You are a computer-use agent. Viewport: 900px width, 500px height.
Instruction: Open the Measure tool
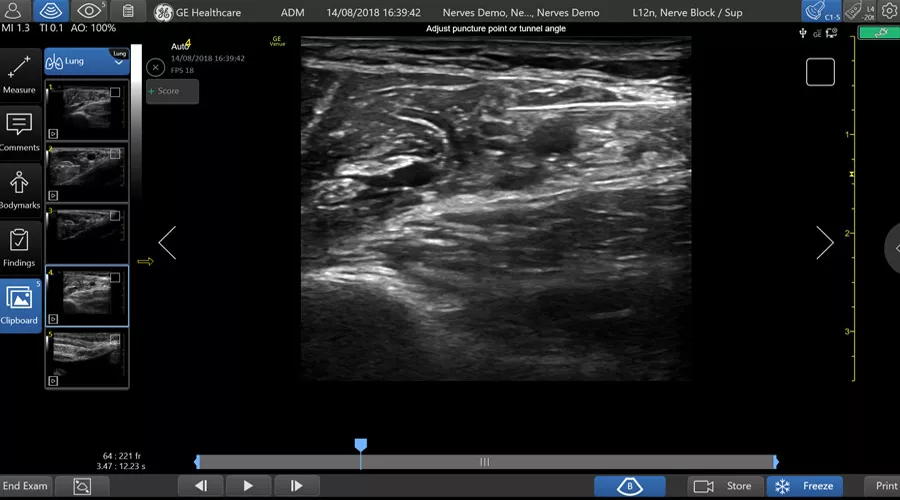[20, 75]
